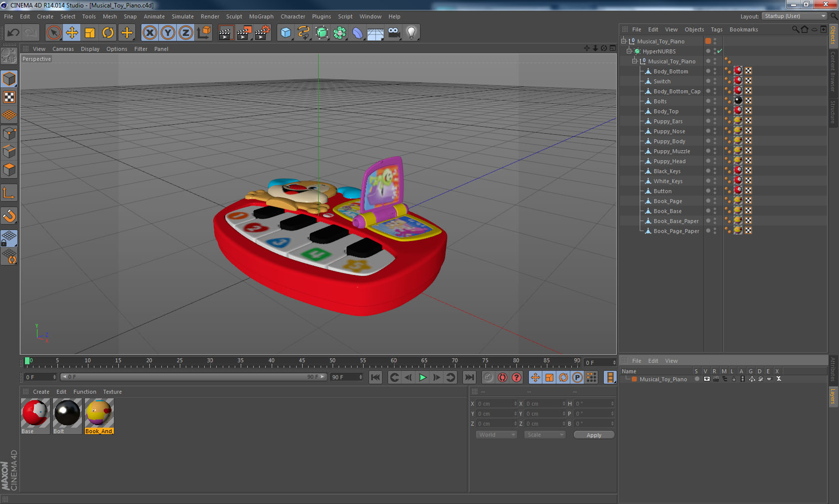Viewport: 839px width, 504px height.
Task: Open the Layers side tab
Action: (x=833, y=397)
